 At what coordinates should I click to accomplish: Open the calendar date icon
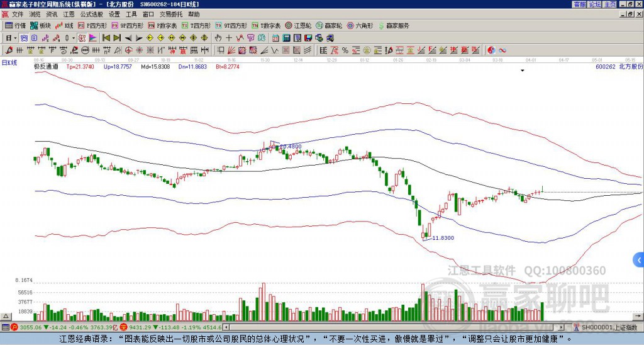coord(275,38)
